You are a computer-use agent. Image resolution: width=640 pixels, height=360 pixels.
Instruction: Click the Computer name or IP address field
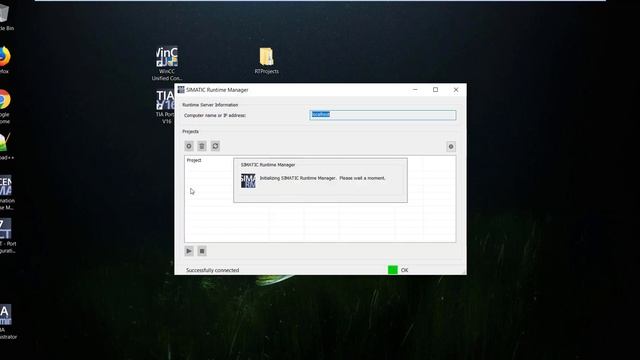382,115
